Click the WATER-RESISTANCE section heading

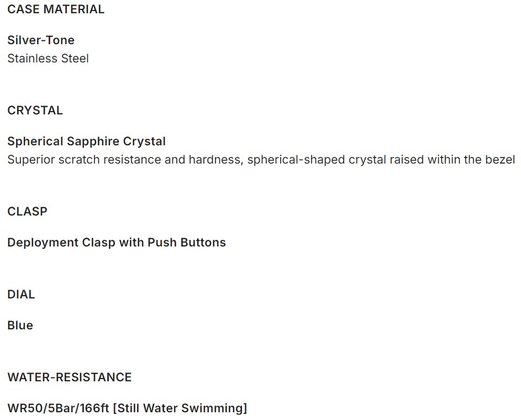click(x=70, y=377)
